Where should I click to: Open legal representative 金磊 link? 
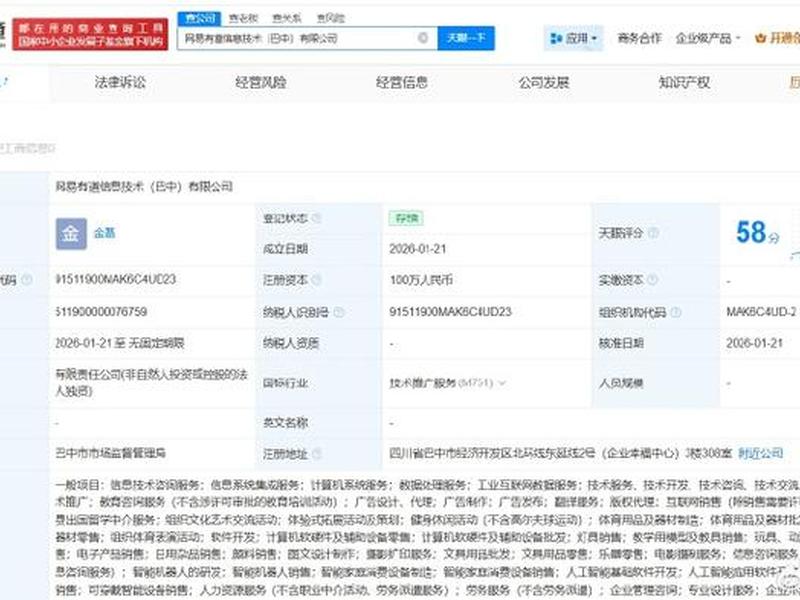[x=105, y=233]
